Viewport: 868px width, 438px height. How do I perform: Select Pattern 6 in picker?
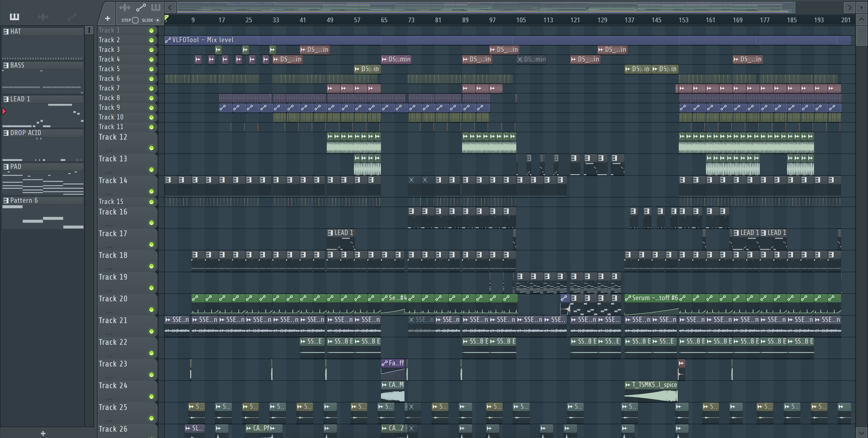pos(43,212)
